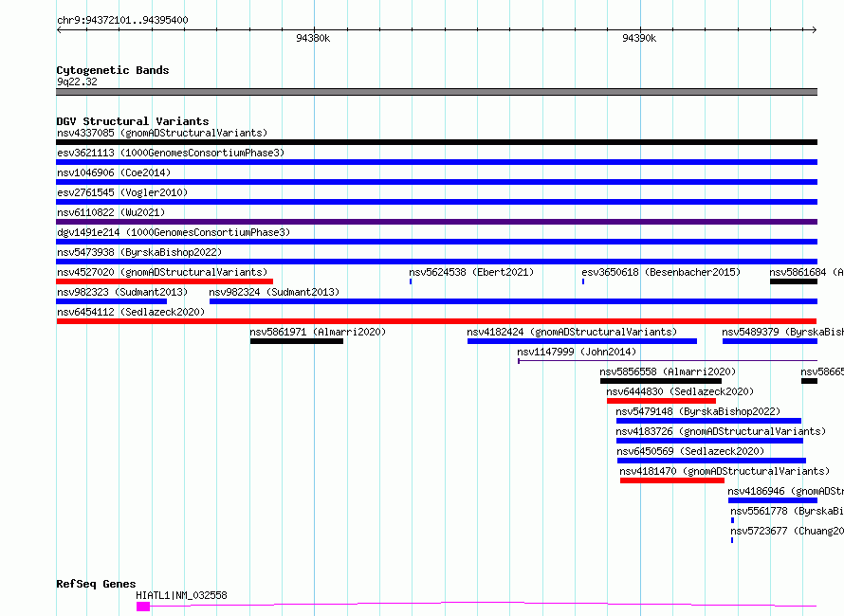Select the Cytogenetic Bands track title
Screen dimensions: 844x616
tap(113, 70)
